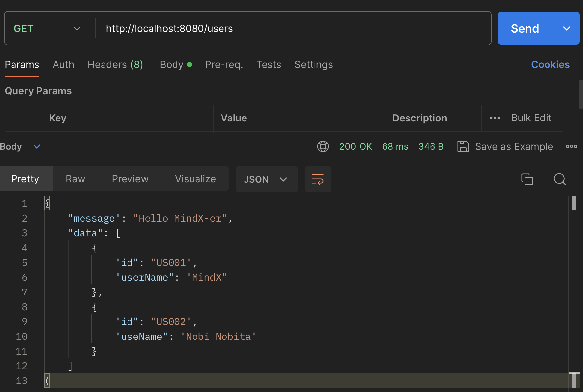The height and width of the screenshot is (392, 583).
Task: Open response options three-dots menu
Action: click(571, 146)
